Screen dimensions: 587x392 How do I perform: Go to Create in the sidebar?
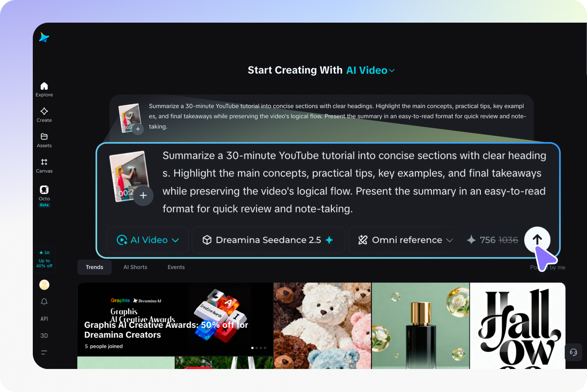(x=44, y=115)
